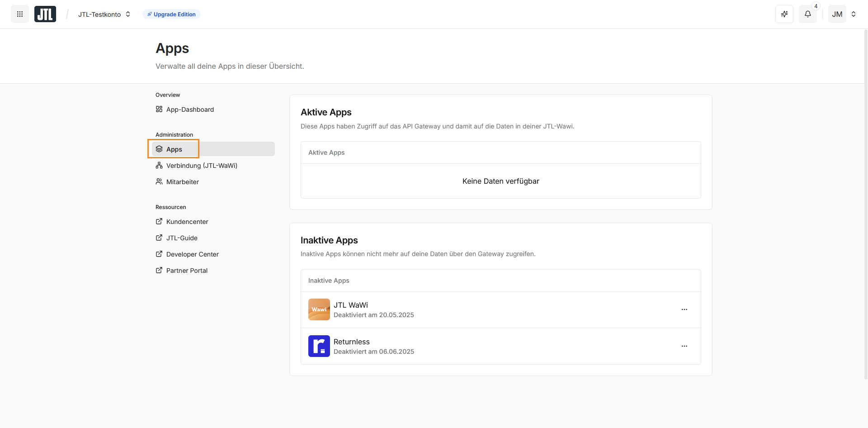This screenshot has width=868, height=428.
Task: Open the JTL WaWi more options menu
Action: [684, 309]
